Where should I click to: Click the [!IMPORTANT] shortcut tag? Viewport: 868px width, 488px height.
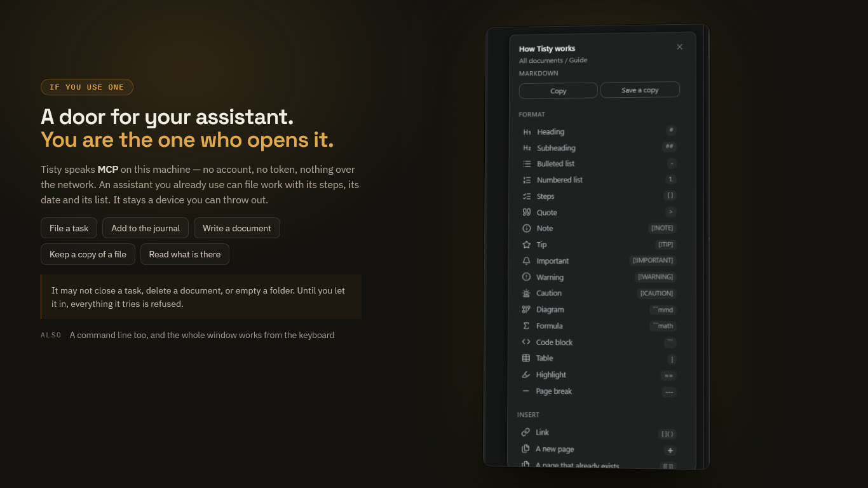coord(653,261)
